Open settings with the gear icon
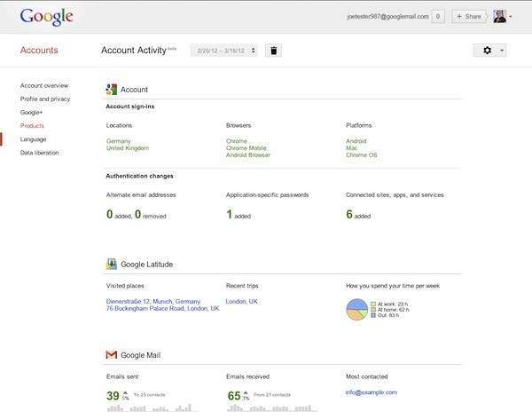This screenshot has width=532, height=419. point(487,51)
